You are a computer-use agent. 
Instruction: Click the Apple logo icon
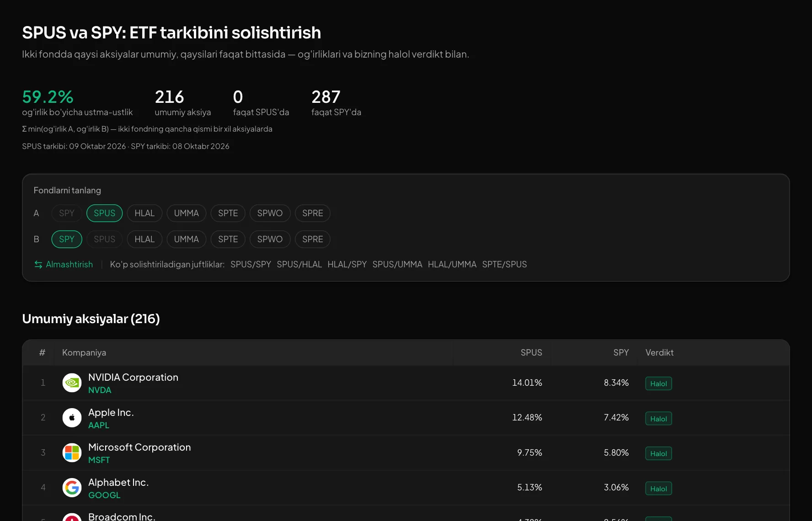coord(72,418)
